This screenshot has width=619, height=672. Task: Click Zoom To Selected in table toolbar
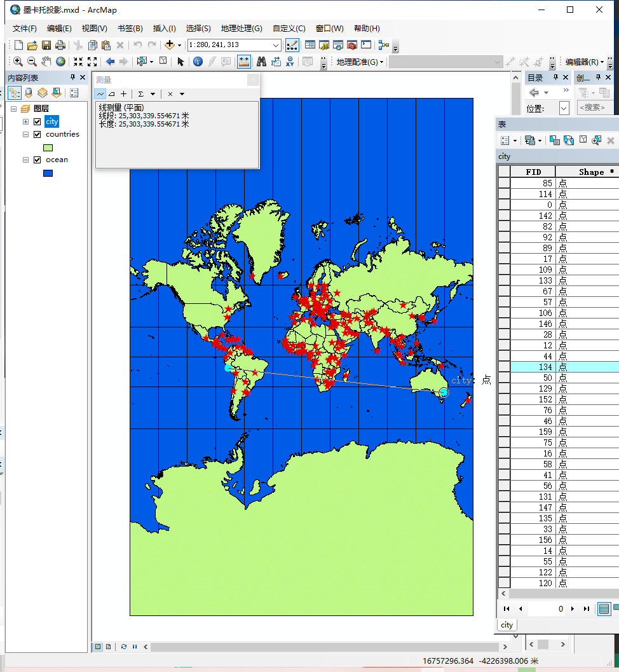pos(596,141)
